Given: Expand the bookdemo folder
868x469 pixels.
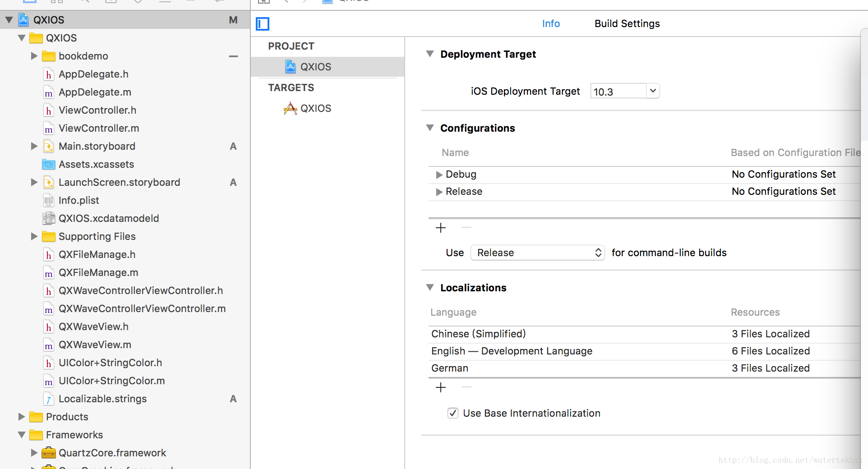Looking at the screenshot, I should (34, 56).
